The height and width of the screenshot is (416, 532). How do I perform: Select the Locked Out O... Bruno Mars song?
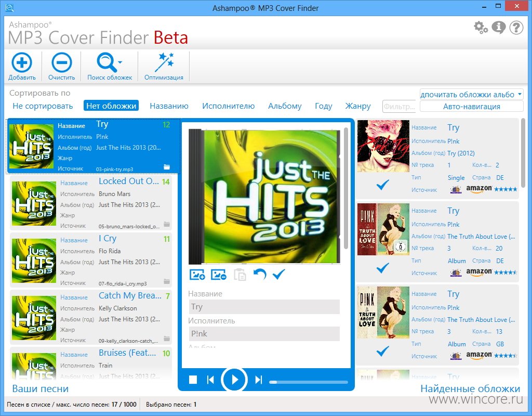pyautogui.click(x=90, y=203)
